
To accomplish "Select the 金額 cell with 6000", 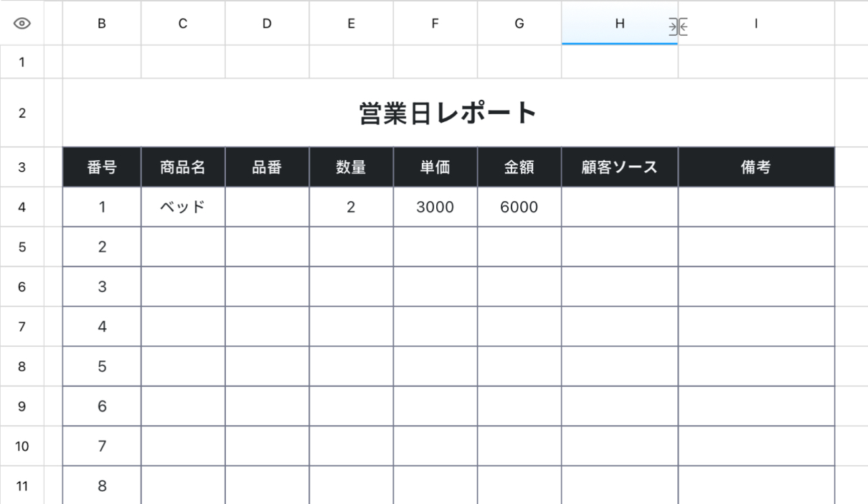I will tap(519, 207).
